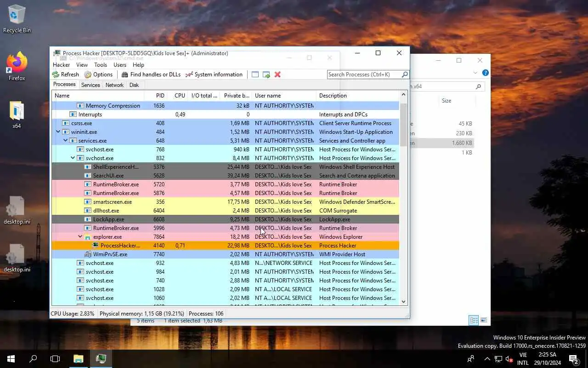Select the 1.680 KB file row in Explorer
This screenshot has width=588, height=368.
(441, 143)
